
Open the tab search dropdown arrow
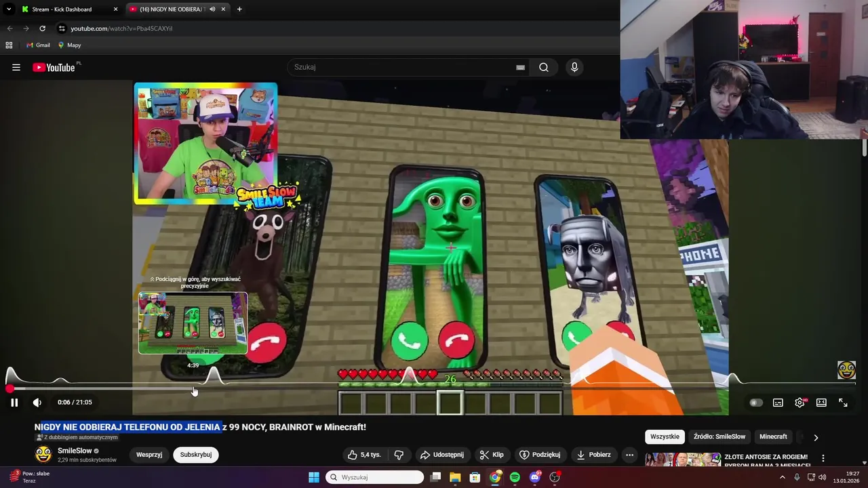tap(9, 9)
